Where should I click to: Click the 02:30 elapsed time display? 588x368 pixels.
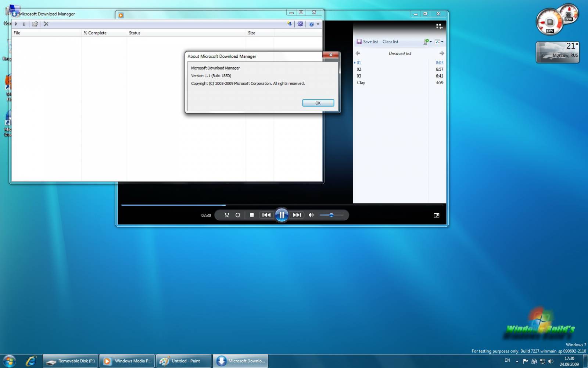[x=206, y=215]
